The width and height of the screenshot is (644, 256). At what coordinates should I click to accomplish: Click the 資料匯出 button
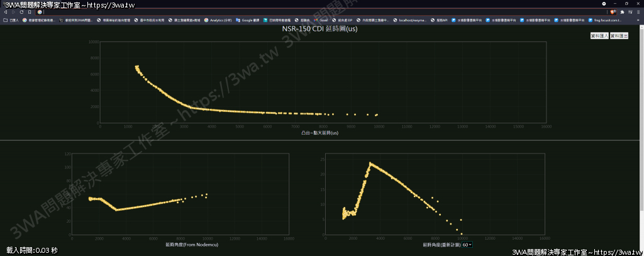(619, 36)
